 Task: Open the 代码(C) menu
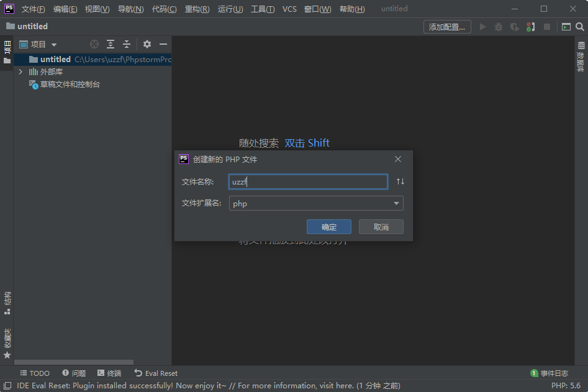pyautogui.click(x=165, y=9)
